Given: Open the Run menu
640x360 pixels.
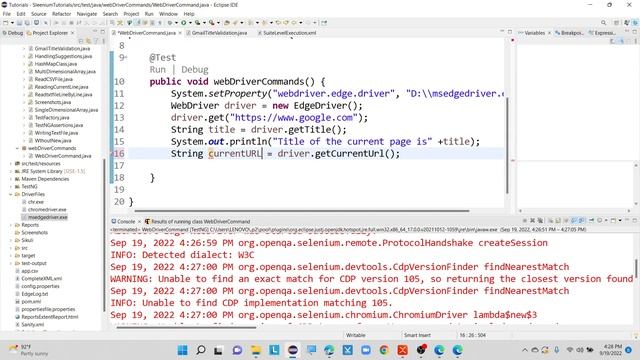Looking at the screenshot, I should (149, 14).
